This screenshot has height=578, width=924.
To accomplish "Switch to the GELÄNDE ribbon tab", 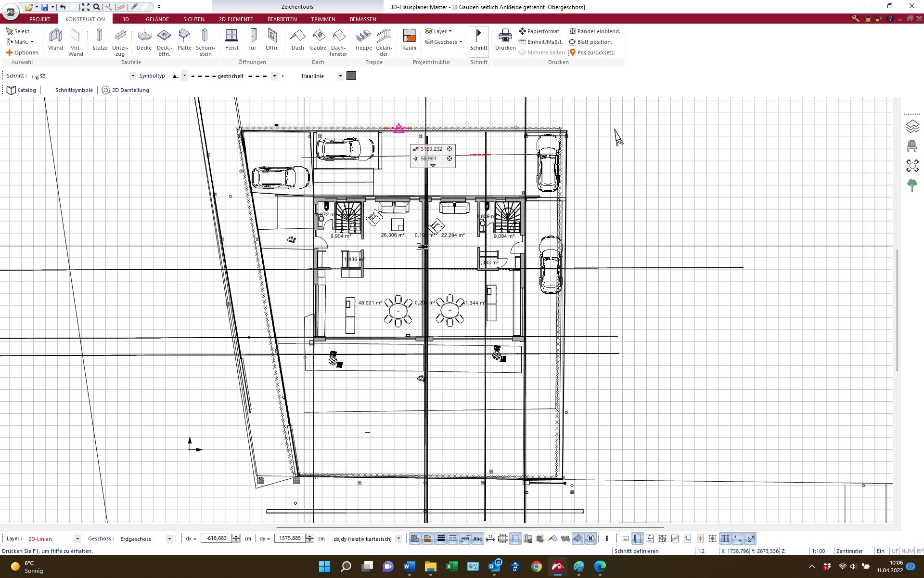I will click(157, 19).
